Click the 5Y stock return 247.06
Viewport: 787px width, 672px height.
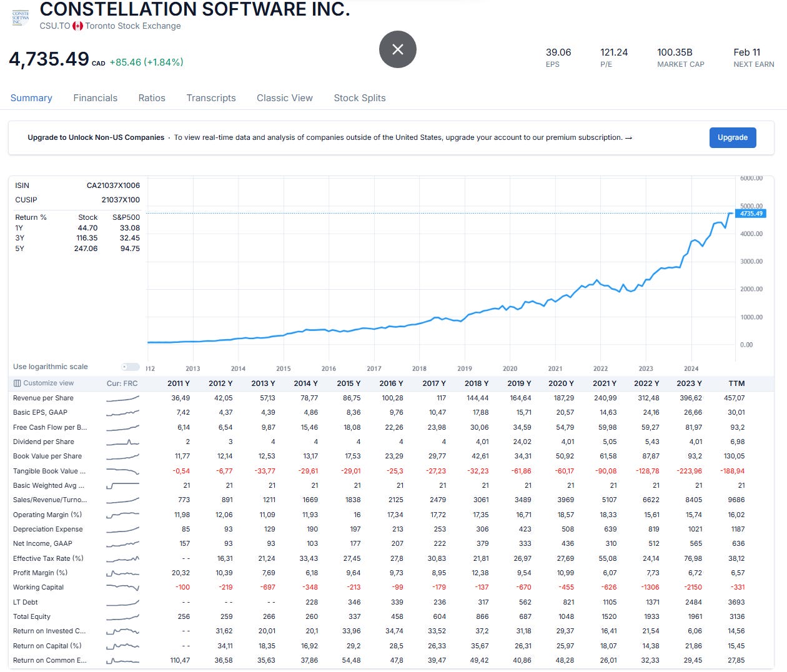pyautogui.click(x=86, y=249)
